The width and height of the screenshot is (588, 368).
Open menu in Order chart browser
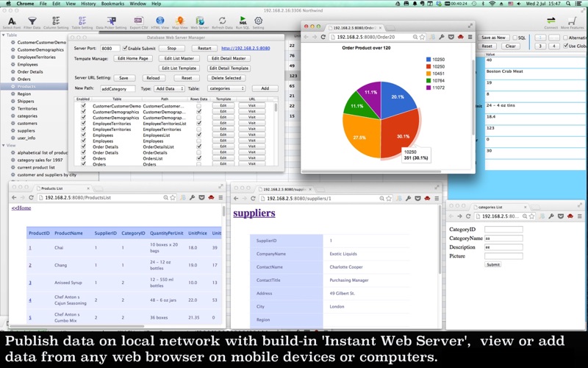point(470,37)
